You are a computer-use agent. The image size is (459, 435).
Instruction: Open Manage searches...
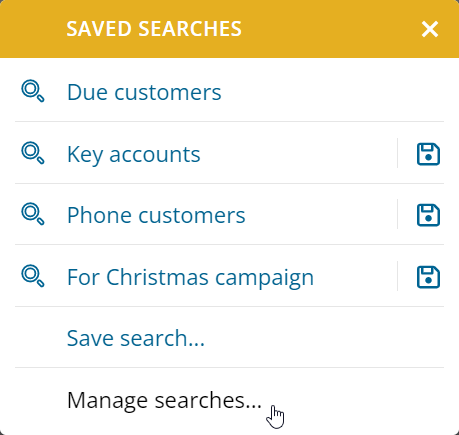coord(164,400)
